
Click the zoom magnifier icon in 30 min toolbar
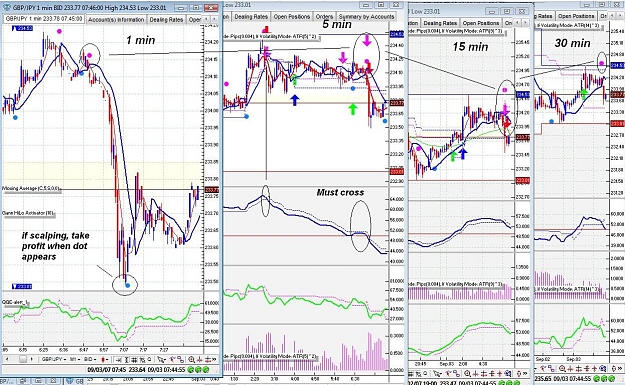562,369
